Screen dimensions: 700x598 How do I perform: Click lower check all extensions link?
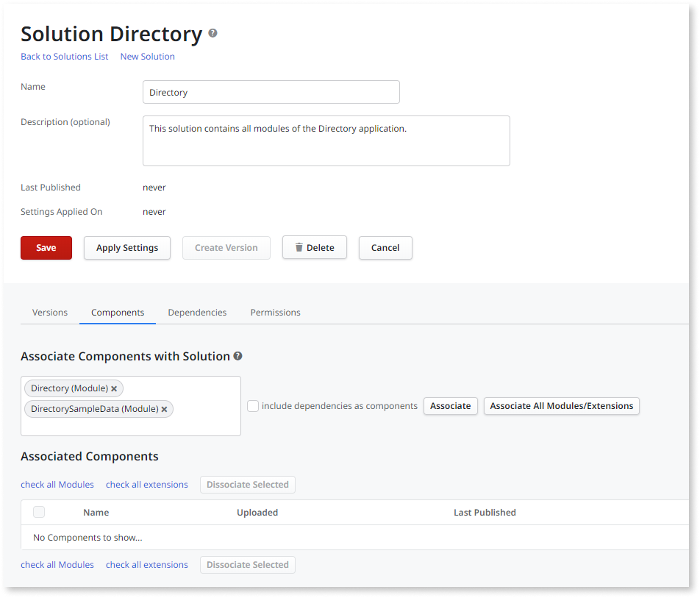click(146, 564)
